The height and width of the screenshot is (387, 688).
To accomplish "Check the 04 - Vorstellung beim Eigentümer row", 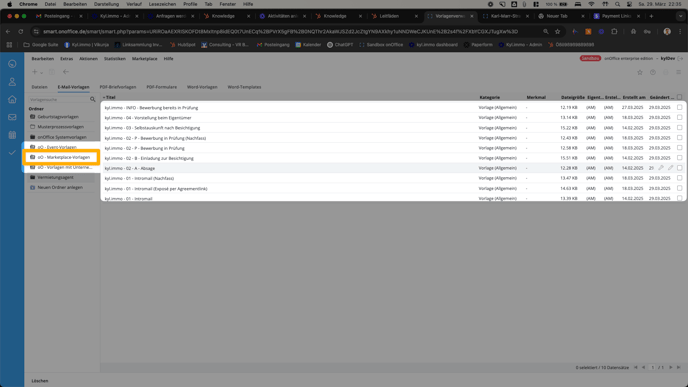I will 679,118.
